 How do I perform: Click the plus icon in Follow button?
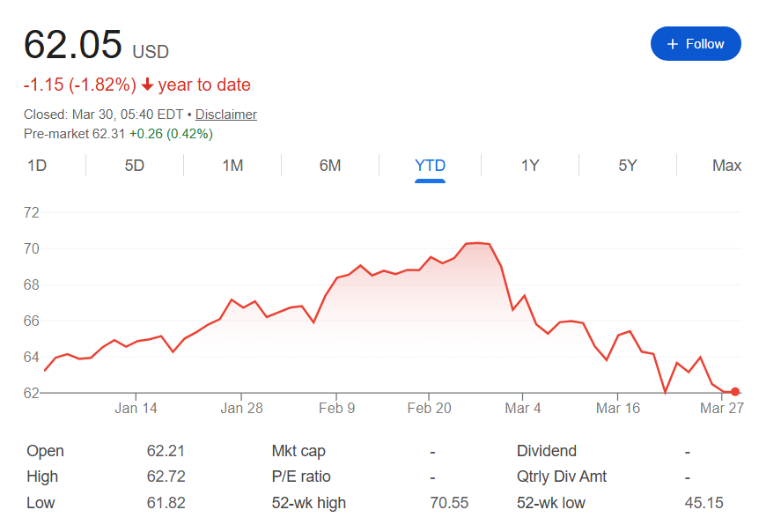tap(673, 43)
